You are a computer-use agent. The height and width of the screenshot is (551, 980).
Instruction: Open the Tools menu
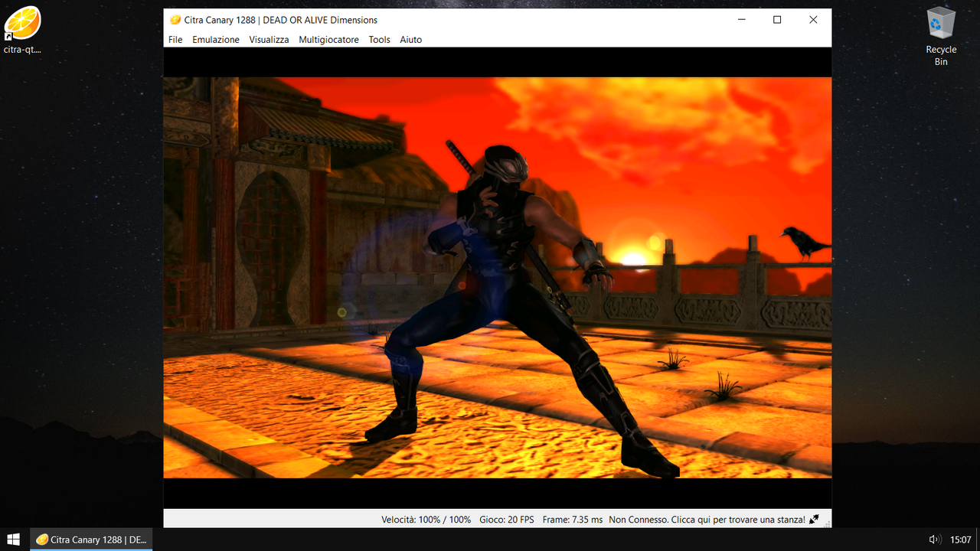[x=379, y=40]
